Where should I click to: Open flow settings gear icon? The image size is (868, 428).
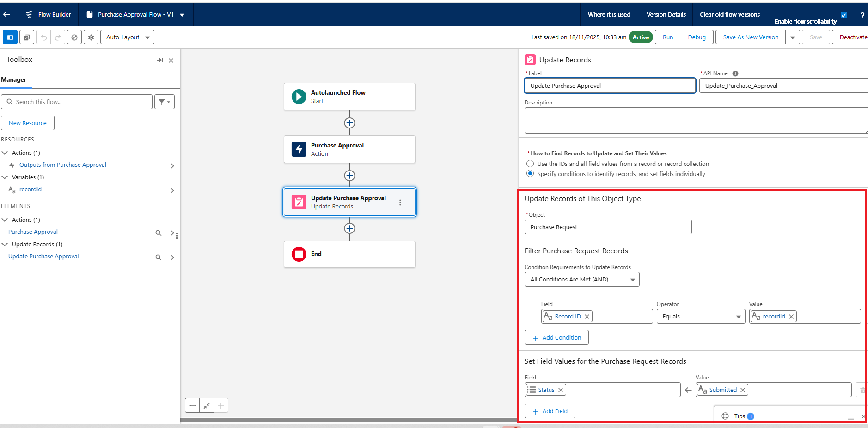pos(91,37)
